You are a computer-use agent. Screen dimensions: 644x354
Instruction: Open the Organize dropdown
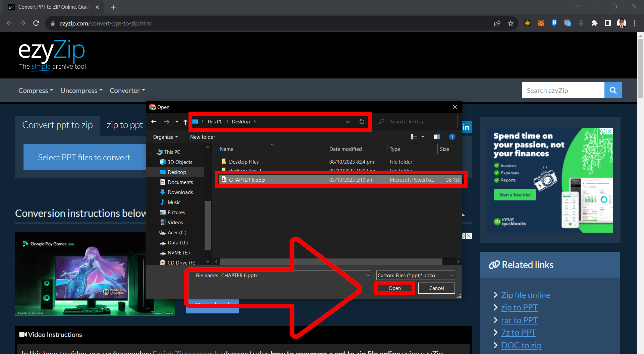(165, 137)
